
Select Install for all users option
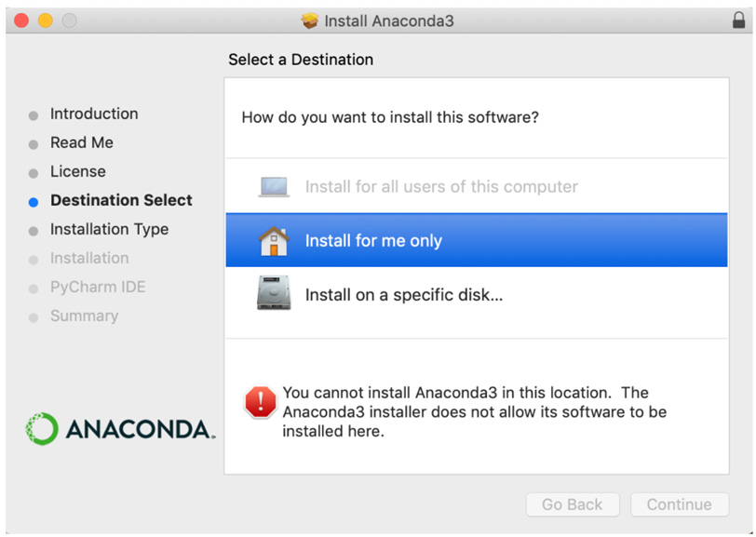[x=477, y=186]
